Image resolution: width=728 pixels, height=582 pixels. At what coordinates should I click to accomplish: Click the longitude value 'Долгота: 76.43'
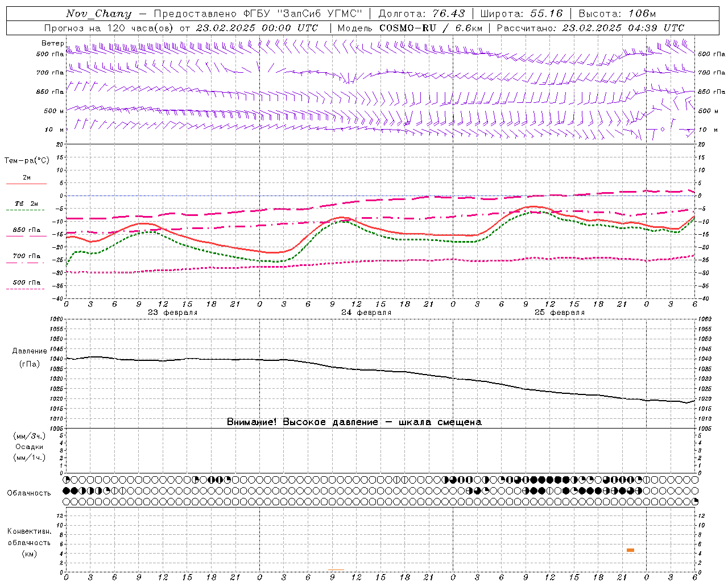pos(421,14)
